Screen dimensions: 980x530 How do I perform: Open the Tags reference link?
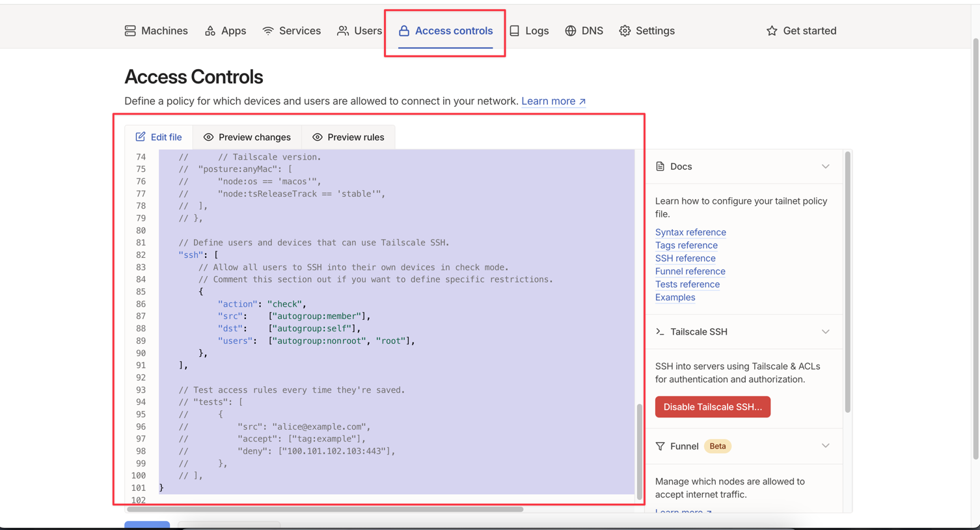687,245
